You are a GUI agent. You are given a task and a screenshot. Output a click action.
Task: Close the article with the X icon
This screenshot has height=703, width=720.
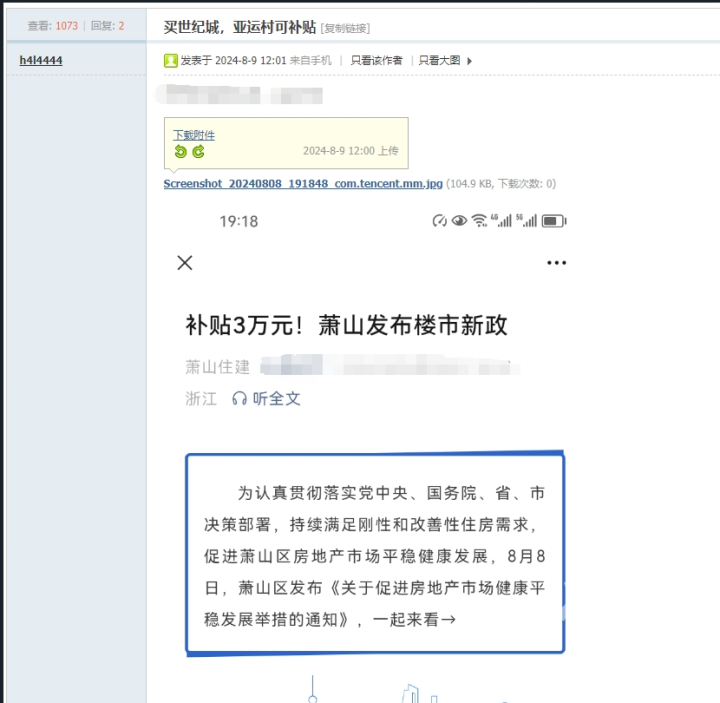click(x=185, y=263)
